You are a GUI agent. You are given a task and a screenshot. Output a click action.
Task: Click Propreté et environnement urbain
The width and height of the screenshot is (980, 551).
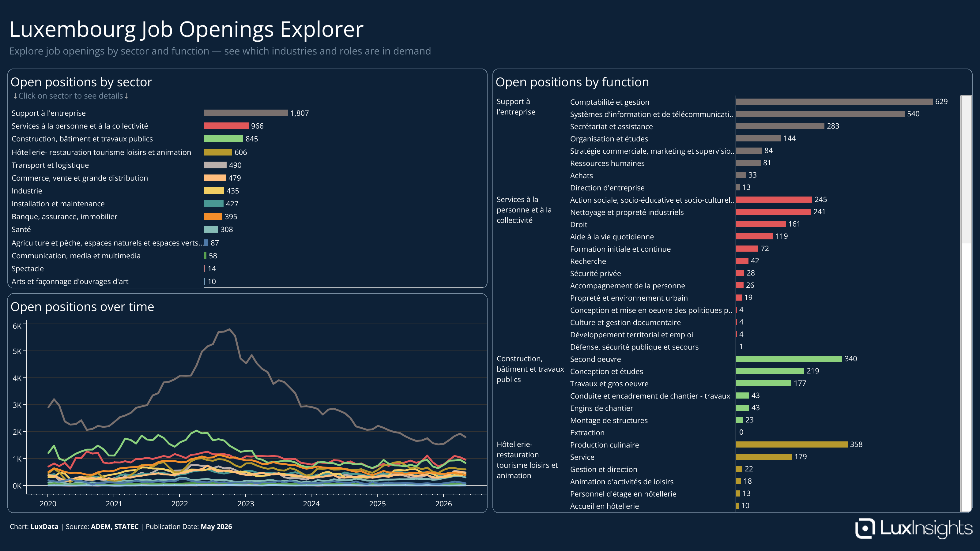pyautogui.click(x=629, y=298)
